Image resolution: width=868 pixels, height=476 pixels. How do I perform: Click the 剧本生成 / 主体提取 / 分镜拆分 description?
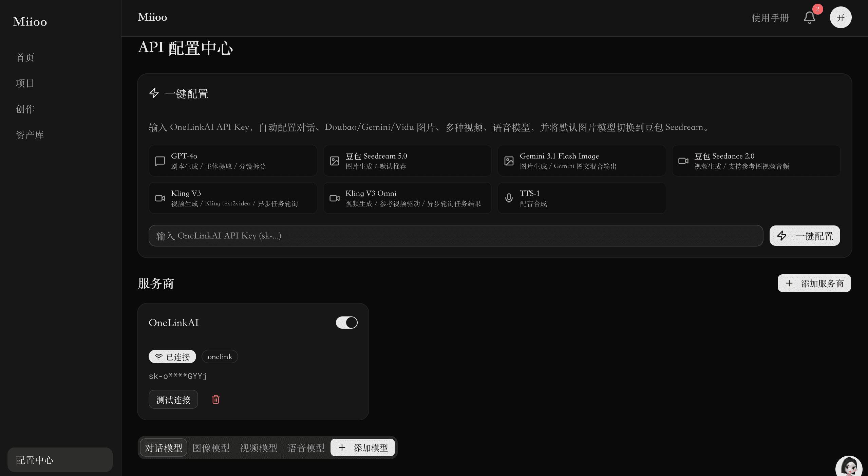[219, 166]
